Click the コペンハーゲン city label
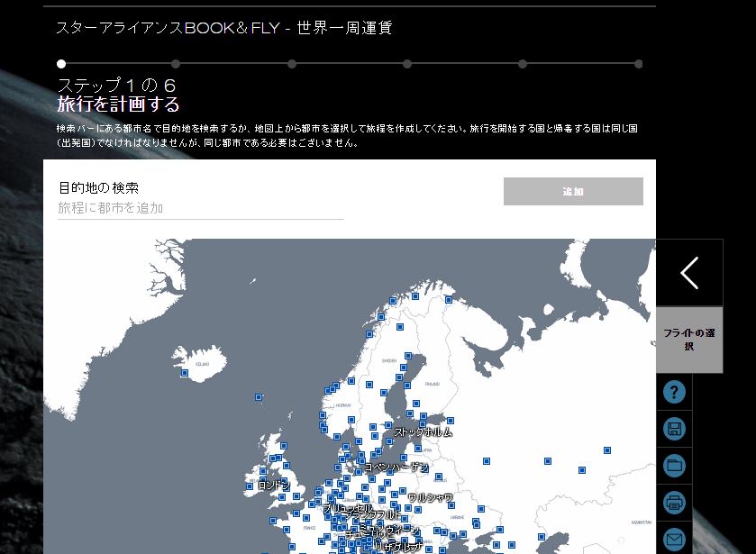 coord(396,468)
